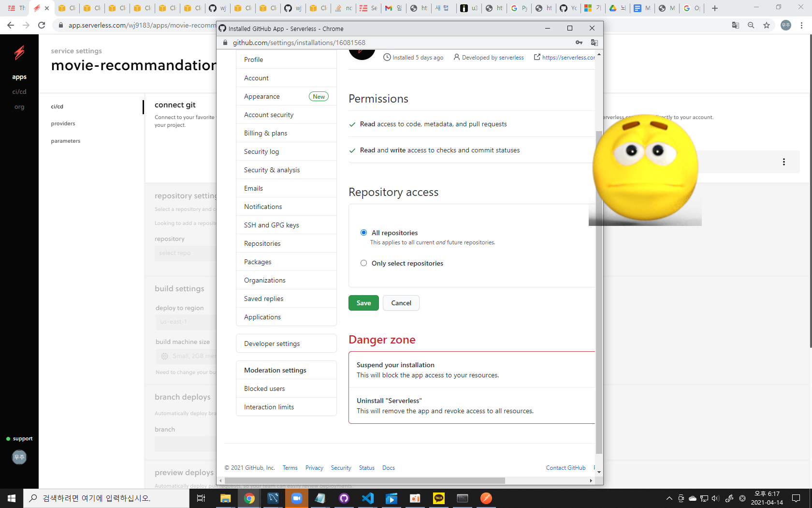Click the Contact GitHub footer link
The height and width of the screenshot is (508, 812).
point(565,468)
